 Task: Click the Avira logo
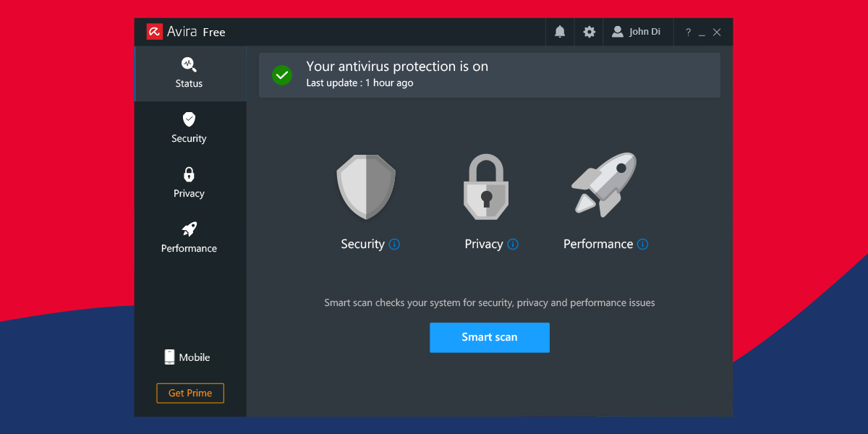[x=153, y=32]
